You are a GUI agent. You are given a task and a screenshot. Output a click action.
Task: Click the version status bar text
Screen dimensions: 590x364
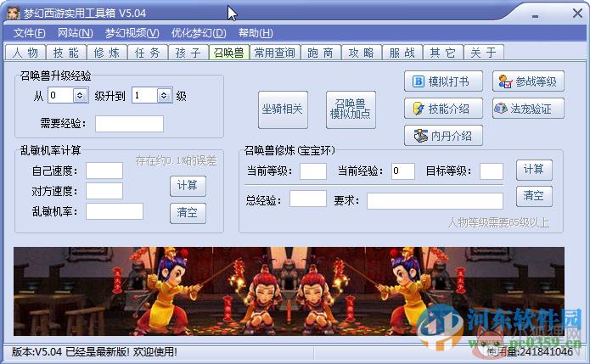pyautogui.click(x=94, y=352)
